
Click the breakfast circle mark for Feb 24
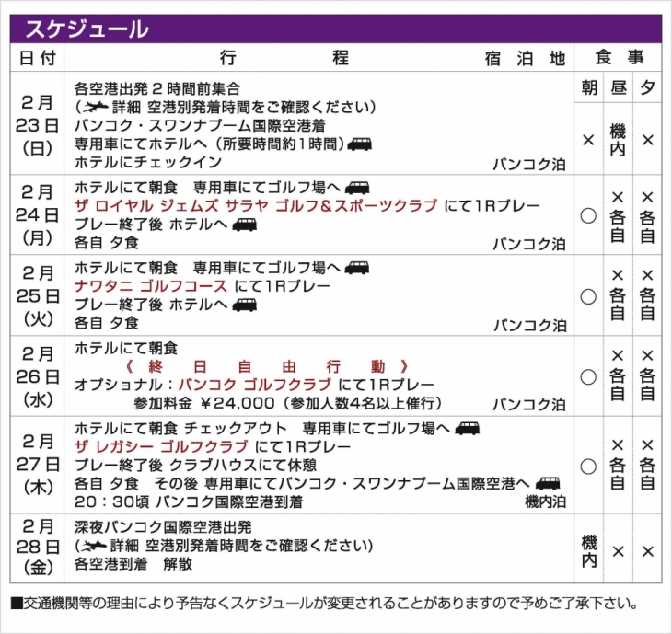588,215
